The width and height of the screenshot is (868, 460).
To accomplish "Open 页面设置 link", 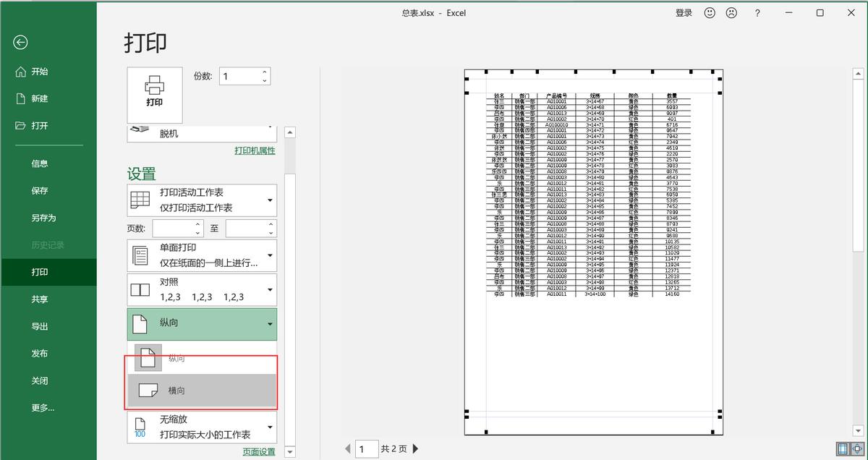I will [x=258, y=452].
